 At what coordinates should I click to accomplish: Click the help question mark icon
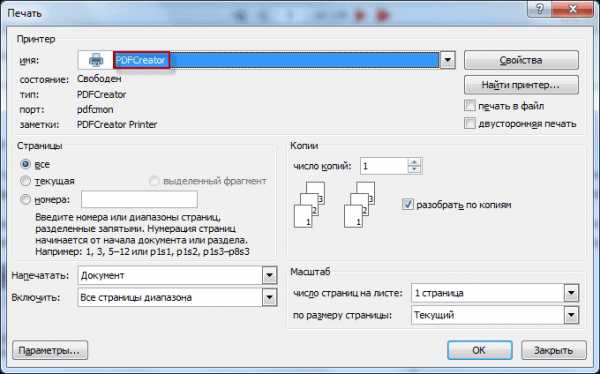click(540, 9)
